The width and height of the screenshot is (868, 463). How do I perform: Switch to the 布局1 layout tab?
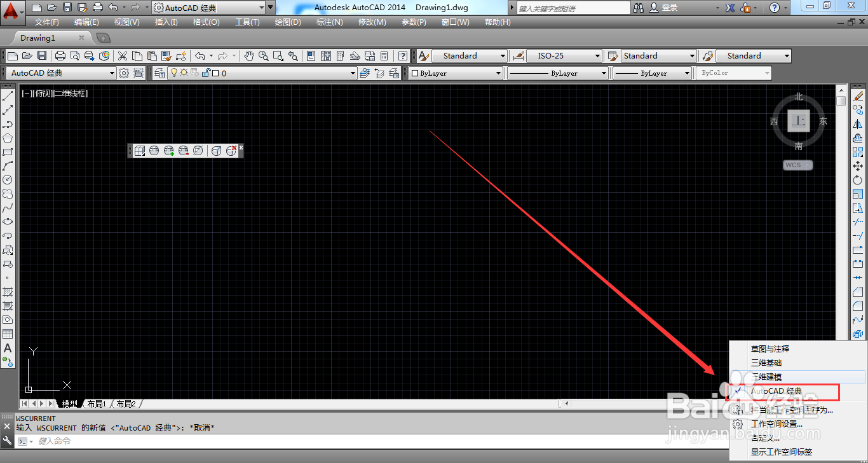tap(97, 404)
